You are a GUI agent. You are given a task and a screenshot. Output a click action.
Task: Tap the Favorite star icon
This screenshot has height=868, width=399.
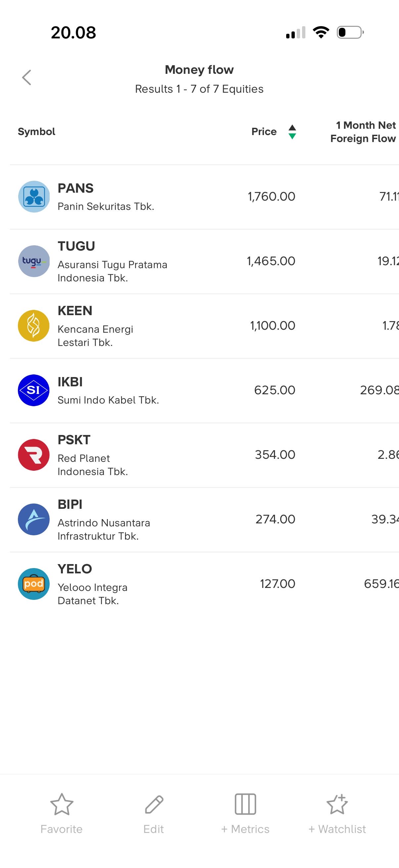62,804
